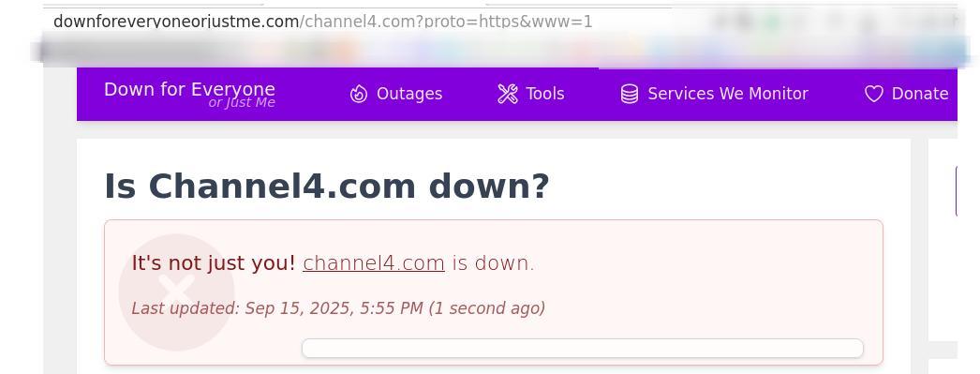This screenshot has width=980, height=374.
Task: Follow the channel4.com hyperlink
Action: pyautogui.click(x=374, y=263)
